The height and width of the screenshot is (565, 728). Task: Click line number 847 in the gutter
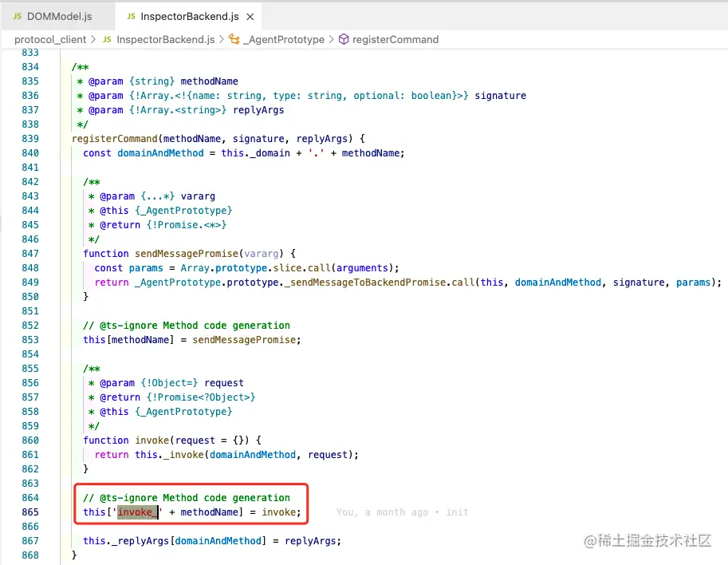pos(30,254)
